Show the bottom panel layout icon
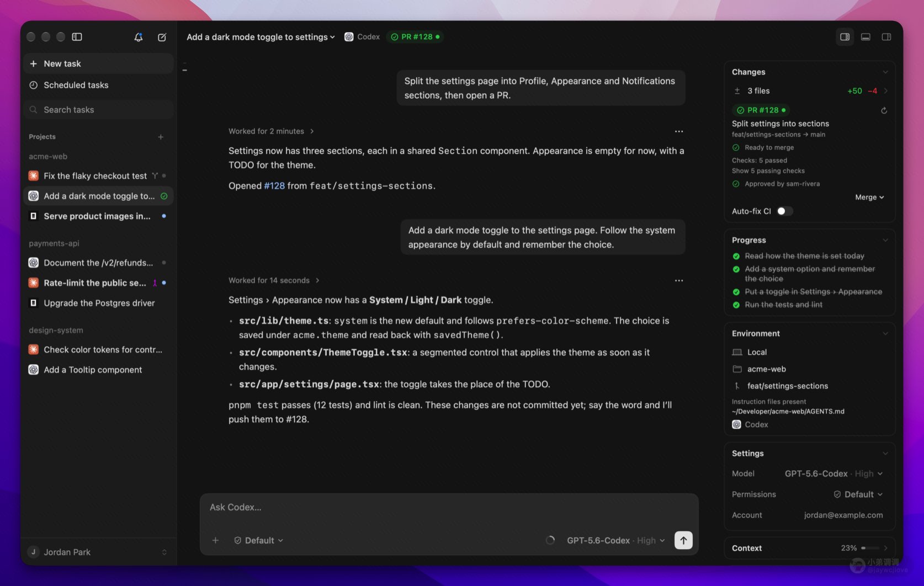This screenshot has width=924, height=586. coord(865,37)
